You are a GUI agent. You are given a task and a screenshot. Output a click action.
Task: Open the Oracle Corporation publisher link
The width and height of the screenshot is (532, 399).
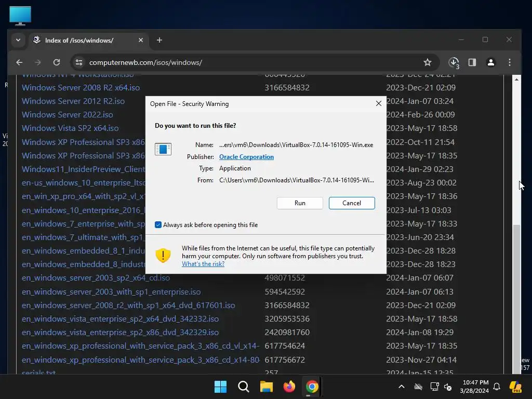pyautogui.click(x=246, y=157)
